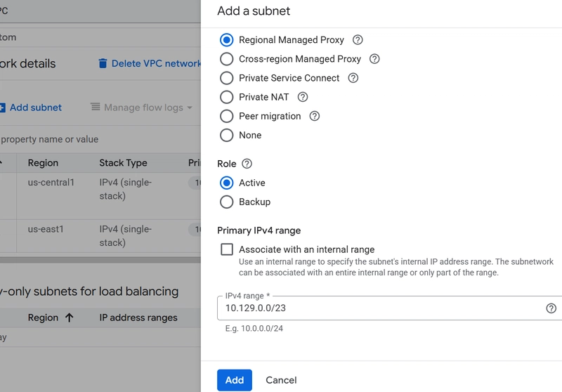Choose the Backup role radio button
Screen dimensions: 562x392
pos(227,202)
